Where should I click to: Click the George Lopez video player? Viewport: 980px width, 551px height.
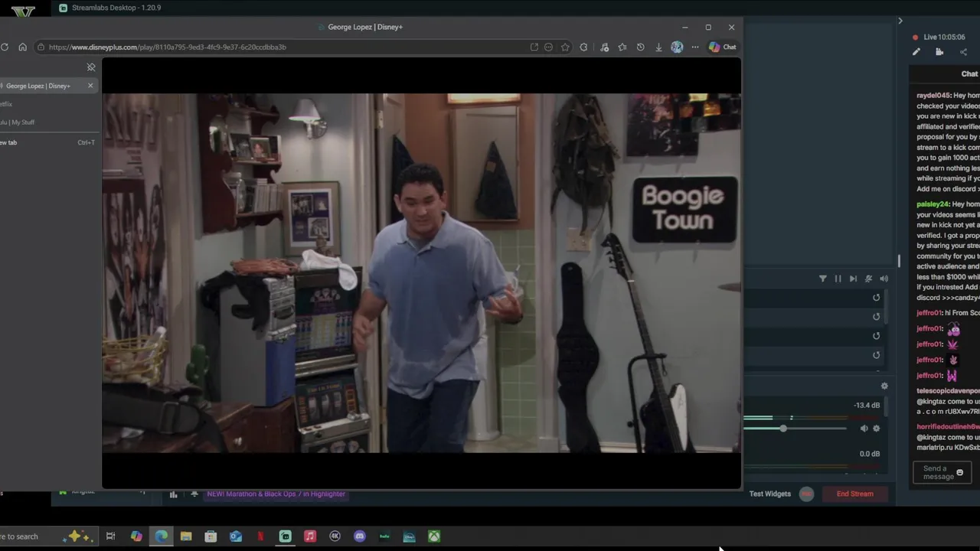(421, 273)
